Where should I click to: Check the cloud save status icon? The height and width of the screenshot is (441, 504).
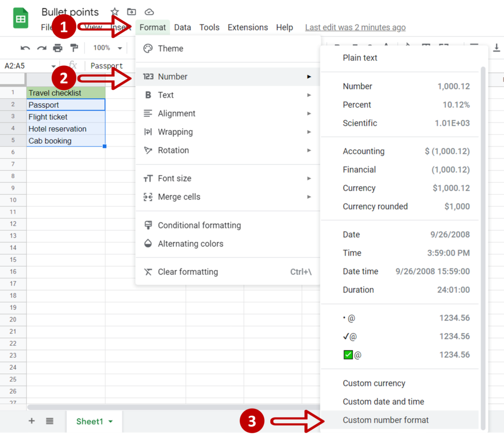[149, 12]
